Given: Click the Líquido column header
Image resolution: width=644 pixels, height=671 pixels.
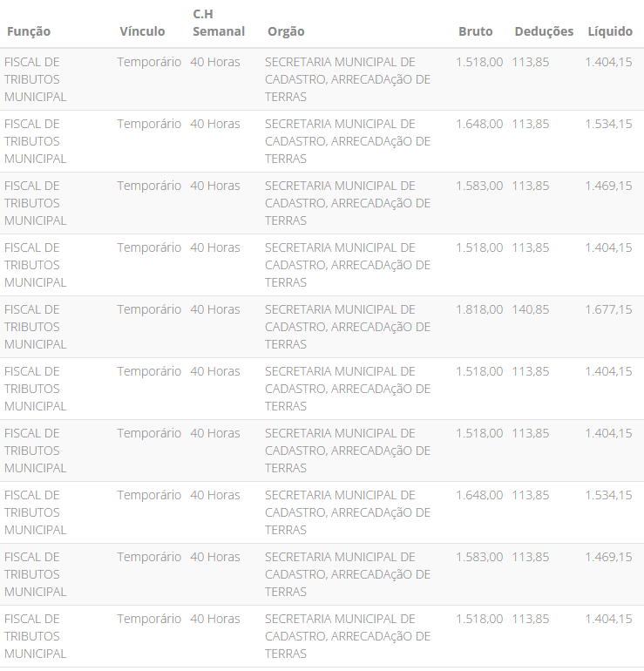Looking at the screenshot, I should tap(610, 31).
